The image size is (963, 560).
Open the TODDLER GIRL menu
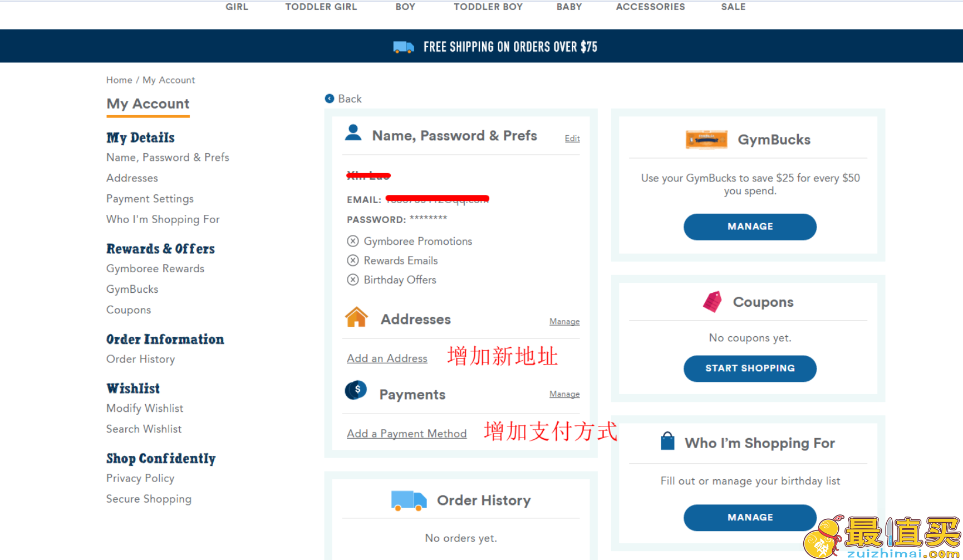[x=321, y=7]
